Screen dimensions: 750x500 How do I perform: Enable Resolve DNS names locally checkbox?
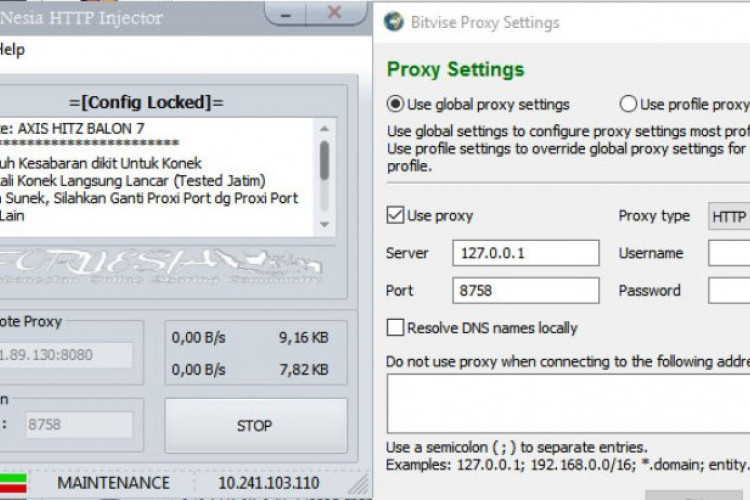pyautogui.click(x=395, y=328)
